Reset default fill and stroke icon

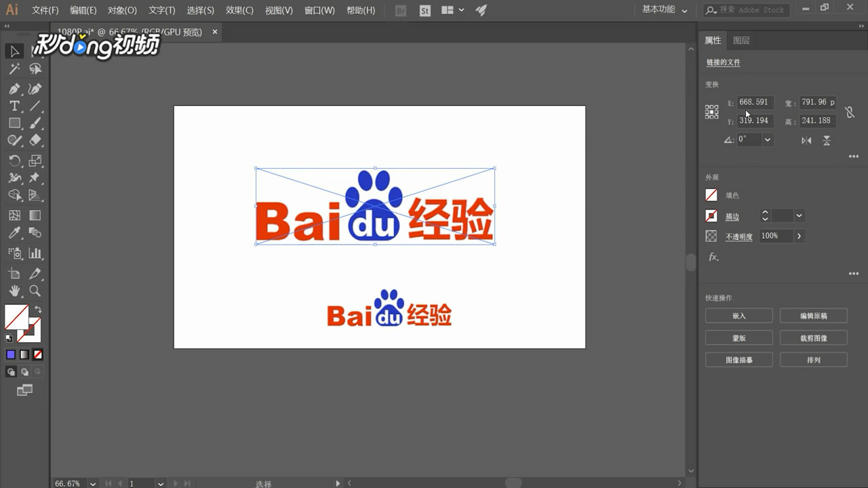[x=9, y=338]
